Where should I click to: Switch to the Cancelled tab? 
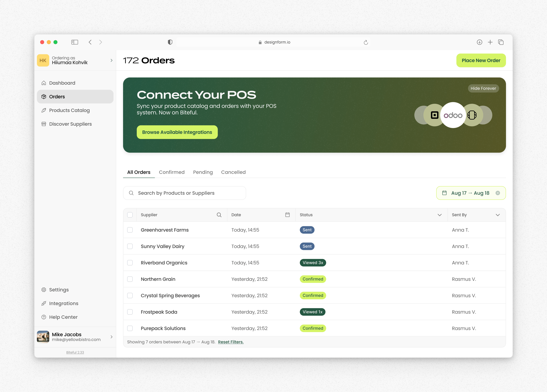pos(233,172)
